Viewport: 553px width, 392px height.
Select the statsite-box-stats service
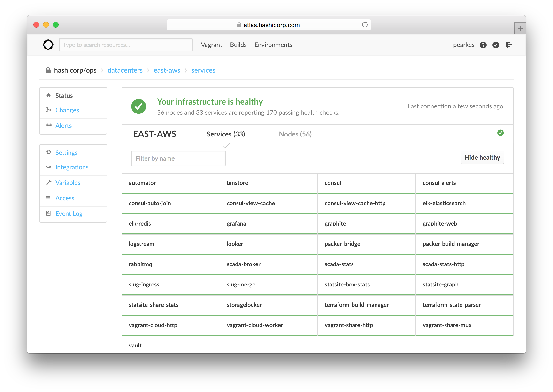(x=367, y=285)
